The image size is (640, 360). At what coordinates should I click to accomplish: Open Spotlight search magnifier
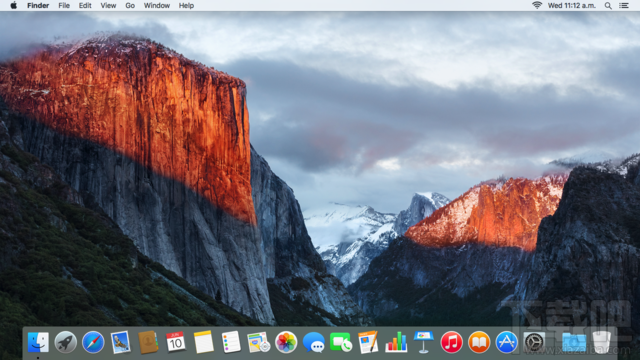[608, 5]
